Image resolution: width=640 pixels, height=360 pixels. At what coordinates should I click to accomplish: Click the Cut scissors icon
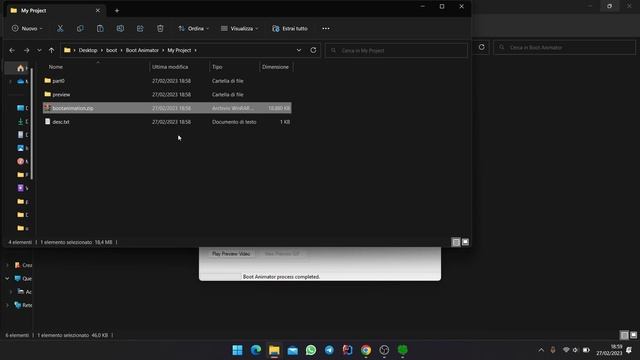[60, 28]
